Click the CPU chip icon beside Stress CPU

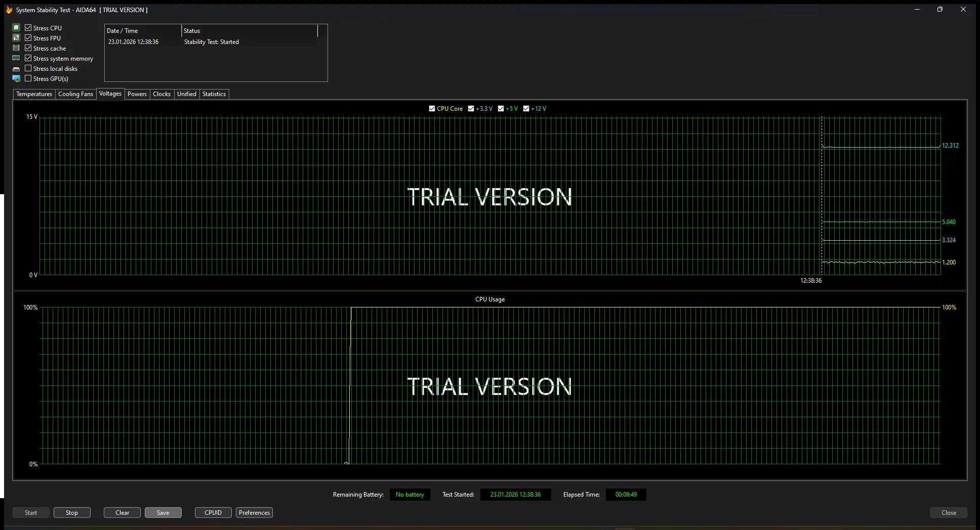tap(16, 28)
